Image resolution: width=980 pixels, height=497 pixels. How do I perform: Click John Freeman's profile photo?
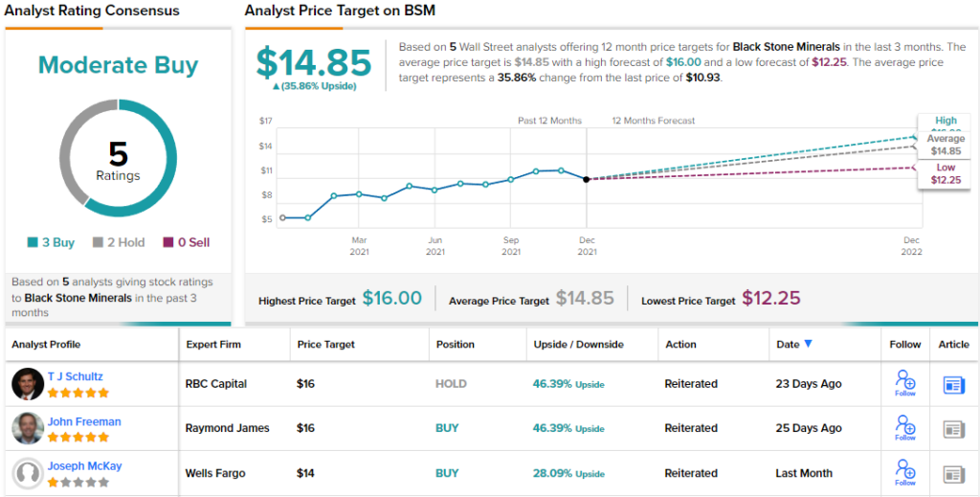(28, 428)
